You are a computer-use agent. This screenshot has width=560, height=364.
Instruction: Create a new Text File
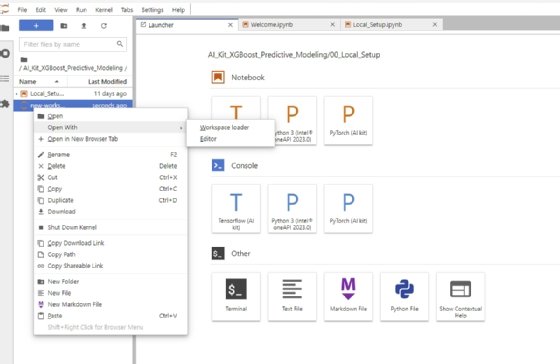(x=292, y=297)
